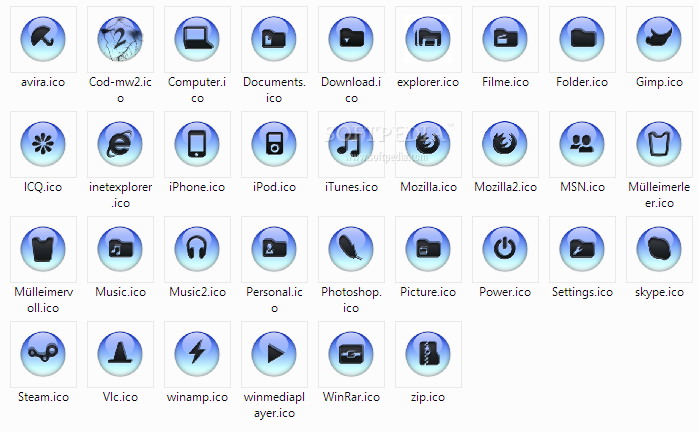Open the Gimp.ico icon file
The height and width of the screenshot is (432, 698).
click(659, 39)
